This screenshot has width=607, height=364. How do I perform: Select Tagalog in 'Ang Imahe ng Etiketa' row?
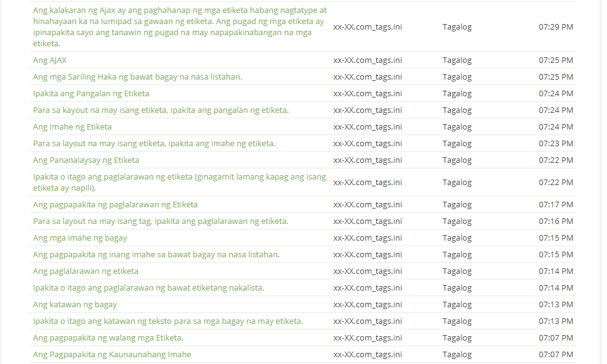[x=457, y=127]
